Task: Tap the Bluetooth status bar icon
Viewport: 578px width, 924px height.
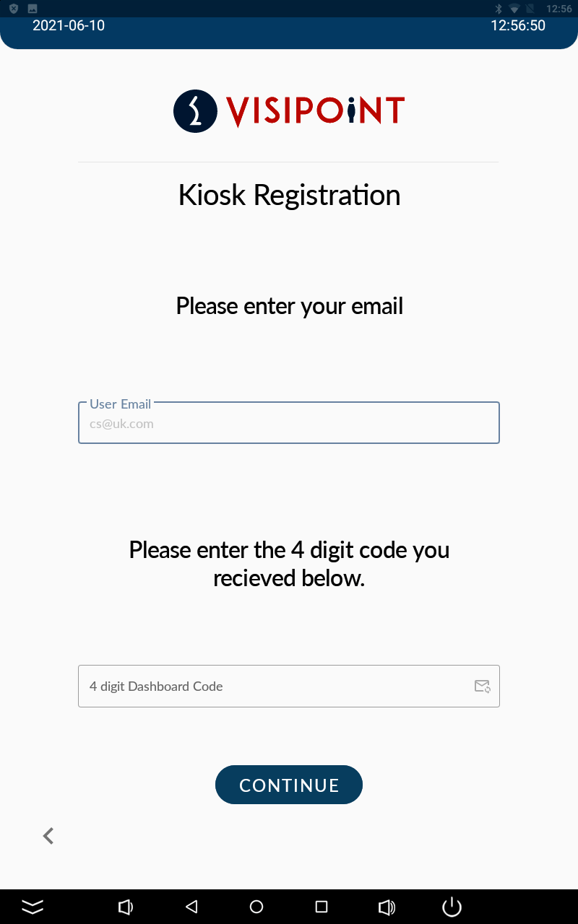Action: tap(498, 9)
